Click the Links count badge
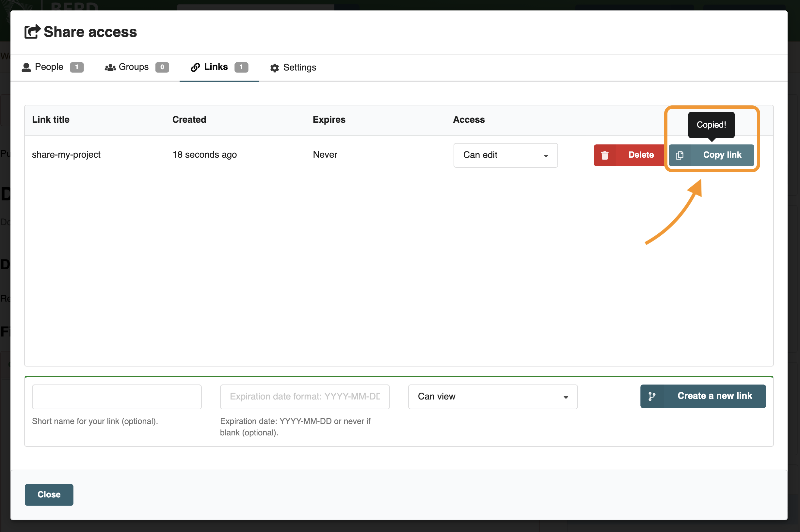This screenshot has height=532, width=800. tap(241, 67)
